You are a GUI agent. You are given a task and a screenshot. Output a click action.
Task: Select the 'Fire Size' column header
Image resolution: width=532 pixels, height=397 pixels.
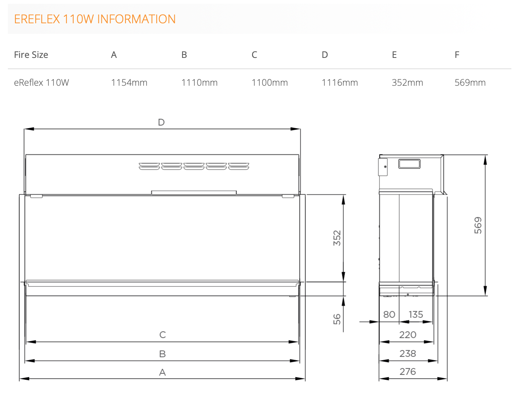point(31,55)
